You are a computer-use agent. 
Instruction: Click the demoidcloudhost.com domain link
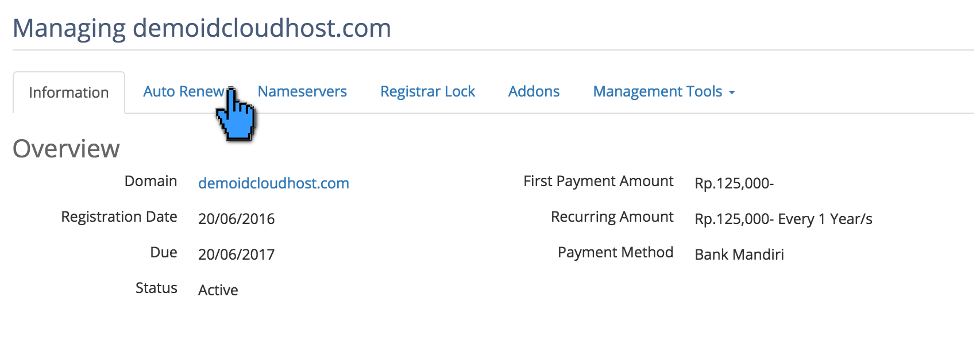(x=273, y=183)
